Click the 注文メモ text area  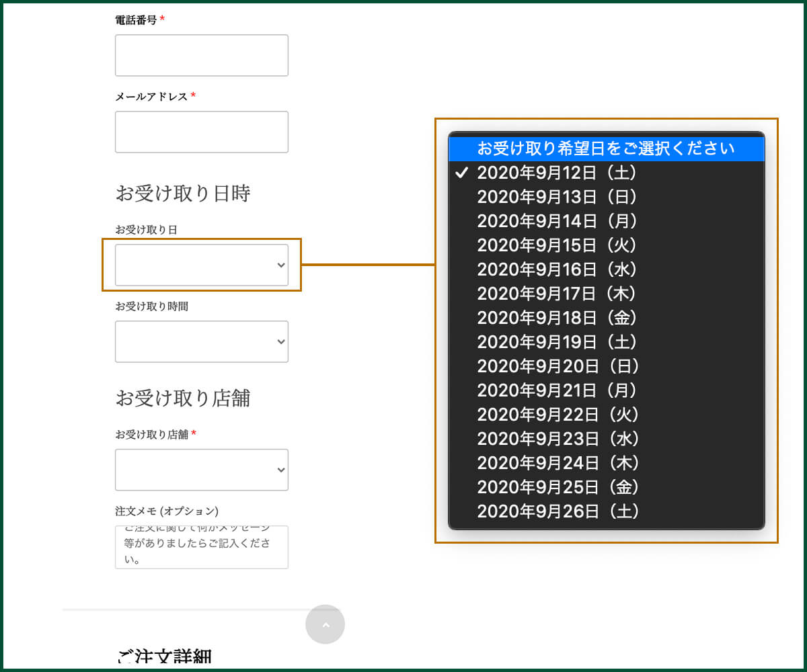click(x=201, y=547)
